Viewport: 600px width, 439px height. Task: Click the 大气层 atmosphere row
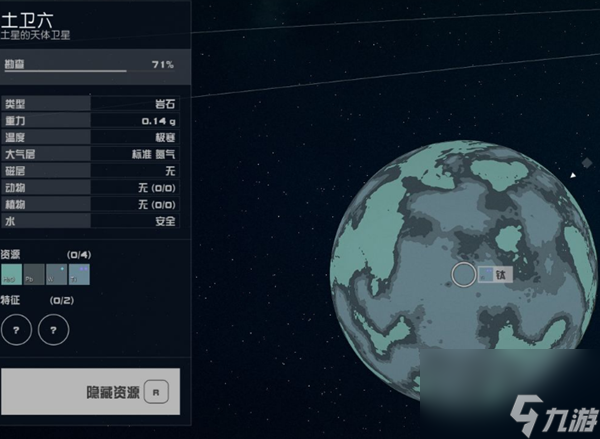(90, 154)
